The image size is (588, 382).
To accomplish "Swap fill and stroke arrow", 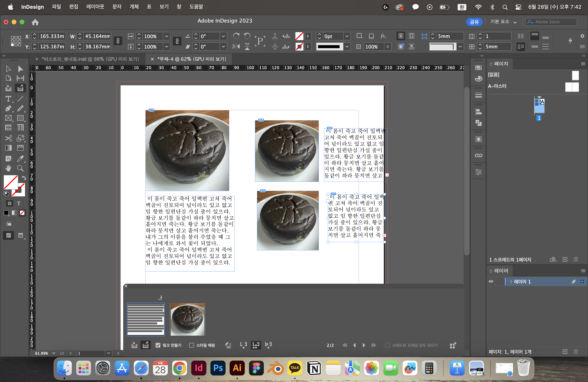I will pyautogui.click(x=24, y=178).
